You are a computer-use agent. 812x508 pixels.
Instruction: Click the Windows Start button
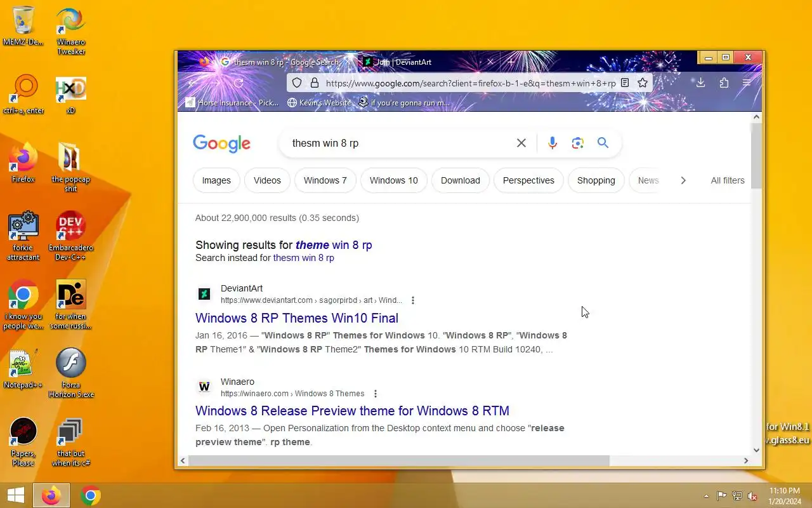click(16, 495)
